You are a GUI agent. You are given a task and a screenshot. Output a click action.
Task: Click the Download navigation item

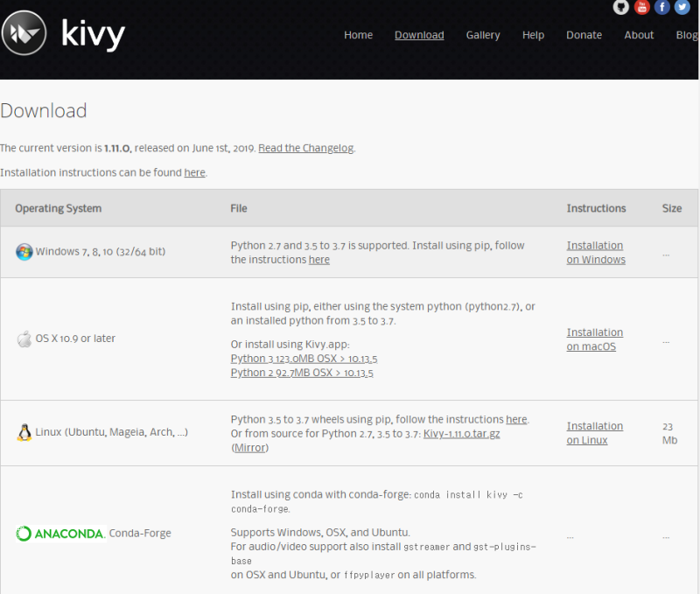[419, 35]
